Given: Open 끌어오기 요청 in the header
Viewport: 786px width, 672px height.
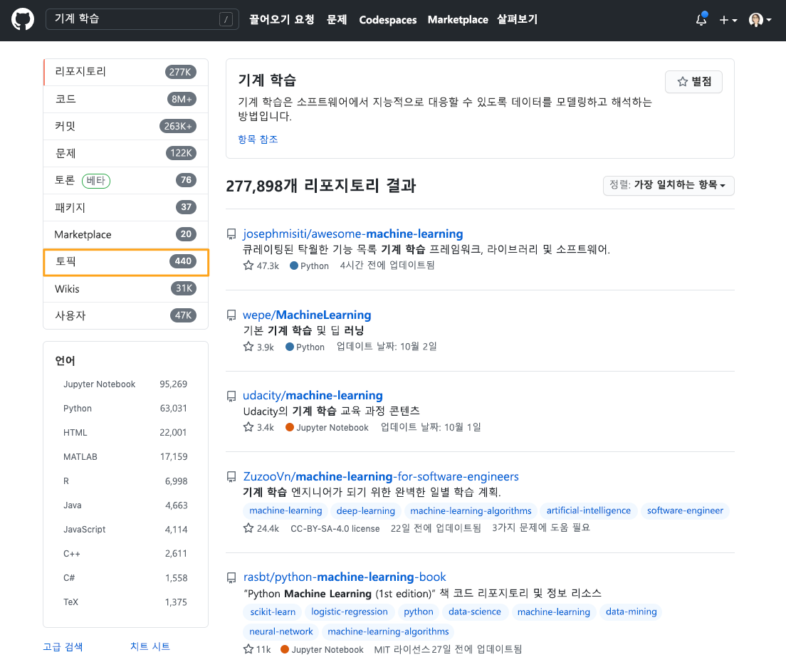Looking at the screenshot, I should pos(282,19).
